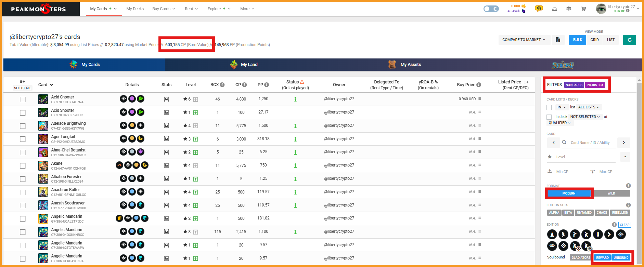Screen dimensions: 644x267
Task: Open the price list icon in the Agor Longtail row
Action: point(479,139)
